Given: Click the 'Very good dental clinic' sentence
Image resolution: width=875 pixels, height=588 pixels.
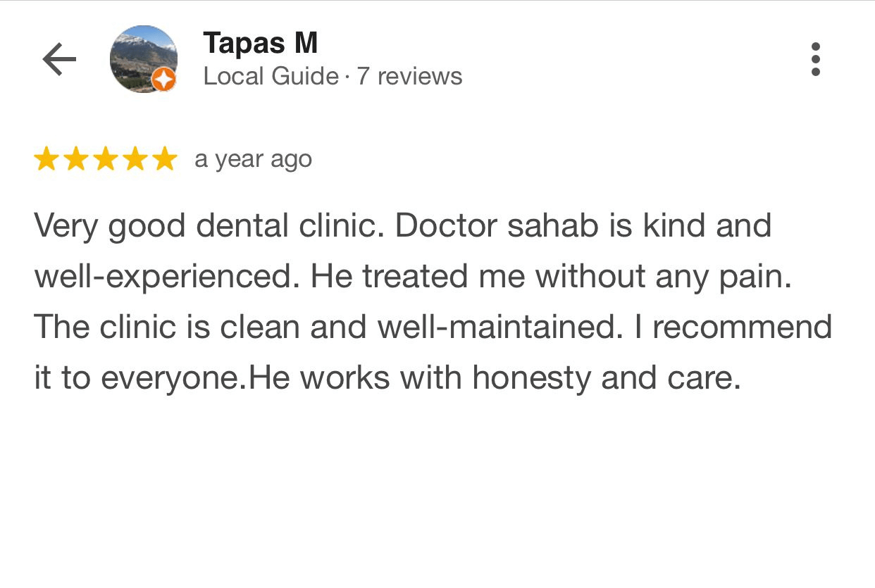Looking at the screenshot, I should (x=209, y=226).
